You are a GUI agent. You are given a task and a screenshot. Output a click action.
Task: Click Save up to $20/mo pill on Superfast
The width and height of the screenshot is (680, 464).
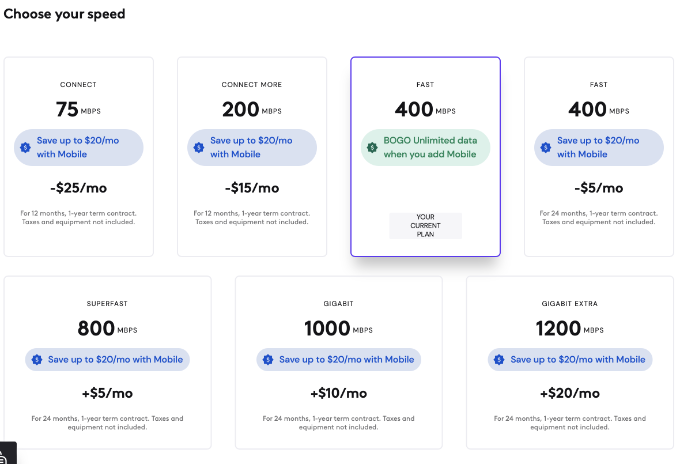coord(108,359)
